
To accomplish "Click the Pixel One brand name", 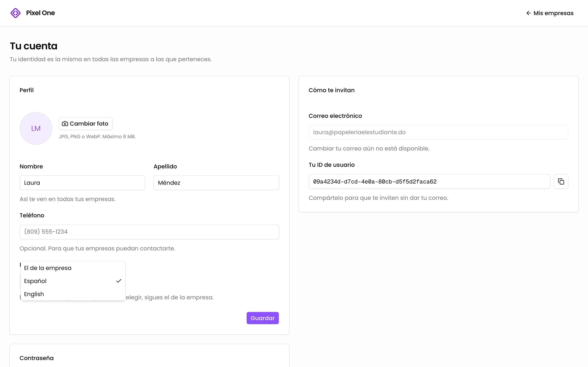I will [x=40, y=13].
